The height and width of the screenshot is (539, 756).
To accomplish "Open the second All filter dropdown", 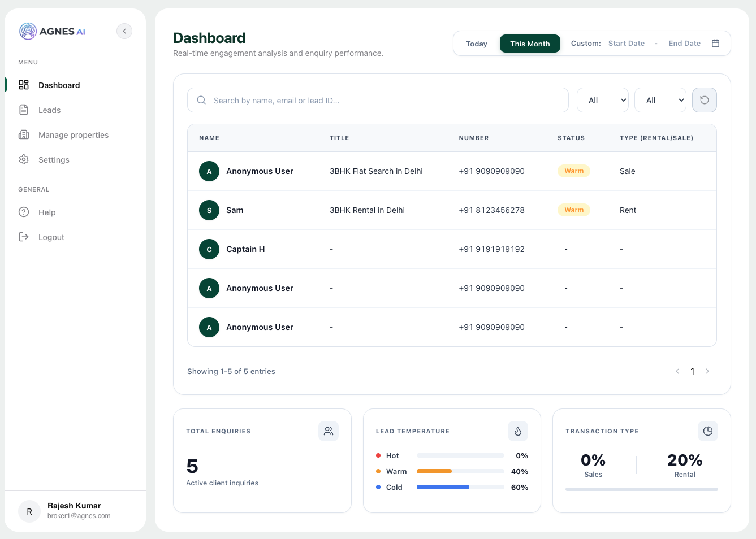I will [660, 100].
